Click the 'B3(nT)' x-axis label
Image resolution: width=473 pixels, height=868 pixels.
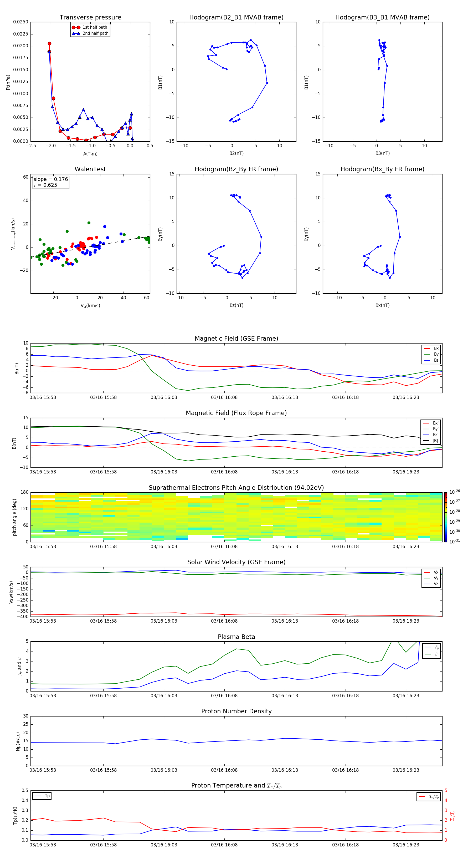(x=382, y=153)
